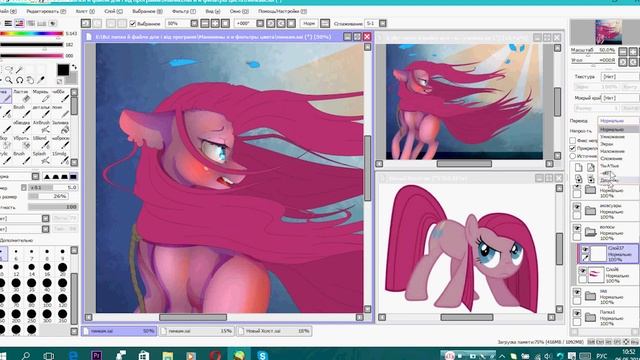The image size is (640, 360).
Task: Select the Eyedropper tool
Action: click(x=41, y=80)
